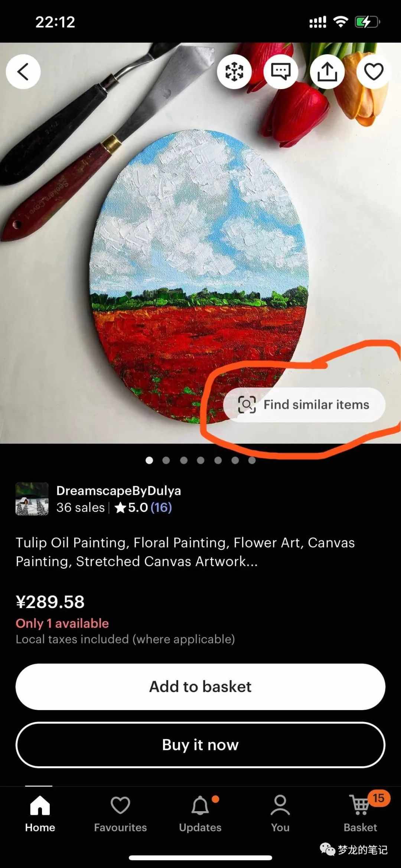Screen dimensions: 401x868
Task: Jump to the third image dot
Action: 183,461
